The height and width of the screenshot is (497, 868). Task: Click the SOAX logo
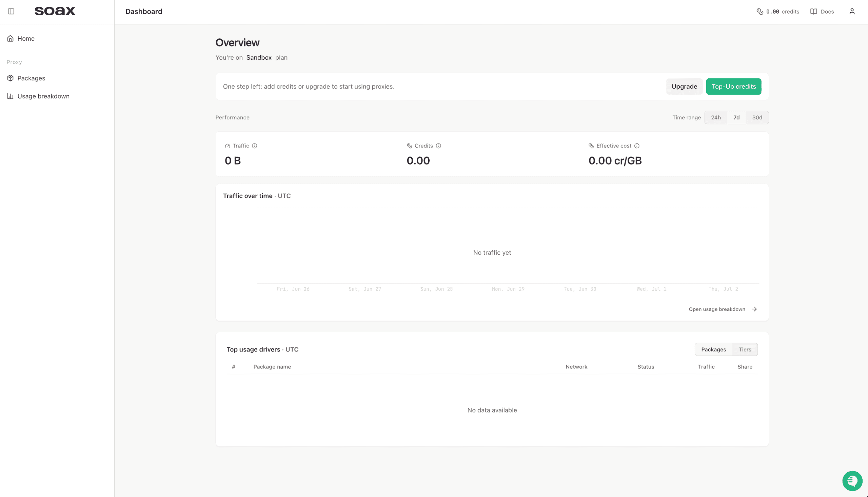(x=55, y=11)
